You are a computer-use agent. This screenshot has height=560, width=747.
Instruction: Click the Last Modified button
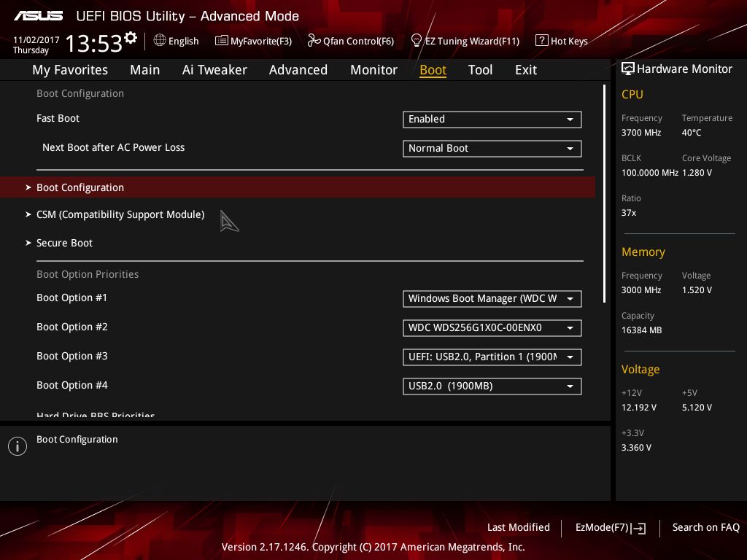pos(518,528)
